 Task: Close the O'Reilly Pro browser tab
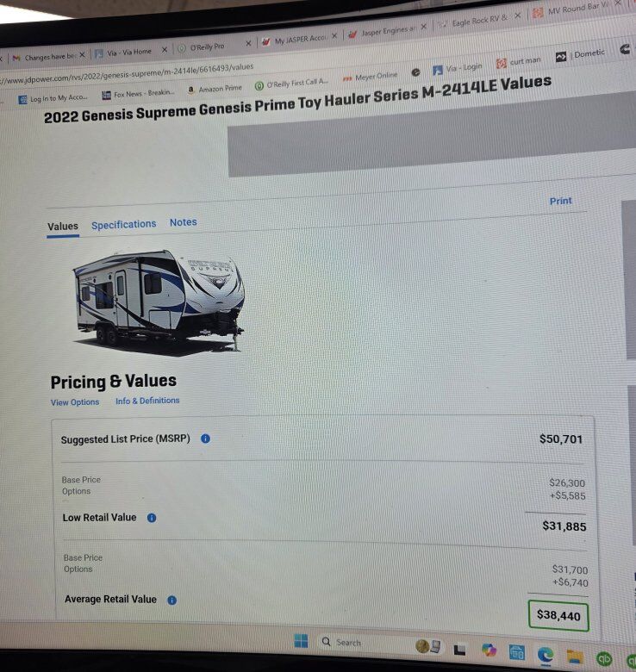click(248, 43)
